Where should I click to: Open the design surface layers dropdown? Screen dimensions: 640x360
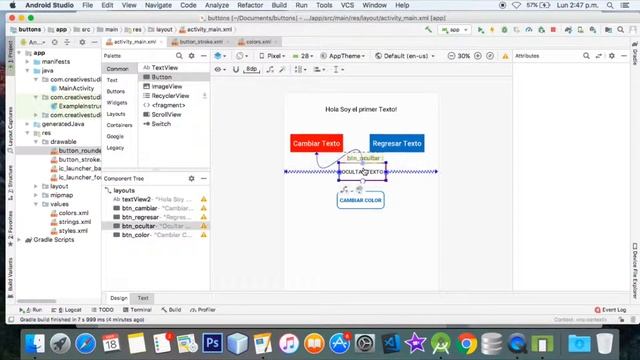pos(220,56)
